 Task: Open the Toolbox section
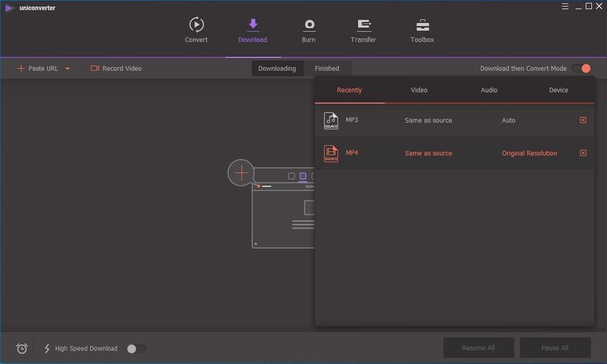(x=422, y=25)
